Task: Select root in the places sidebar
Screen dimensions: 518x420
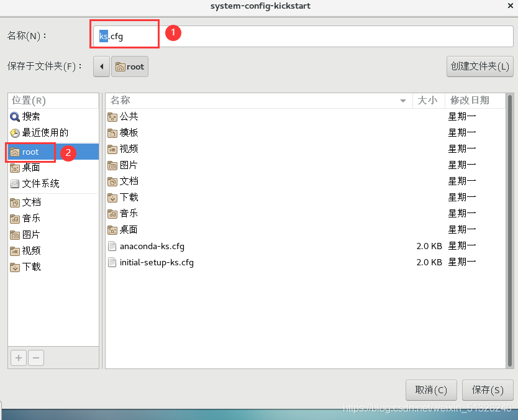Action: pos(53,152)
